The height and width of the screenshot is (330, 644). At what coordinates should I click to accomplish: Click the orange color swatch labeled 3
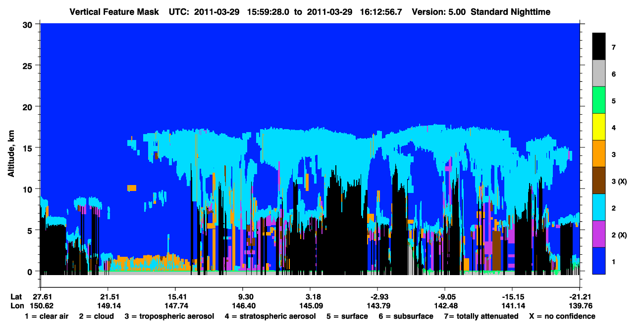(x=599, y=154)
